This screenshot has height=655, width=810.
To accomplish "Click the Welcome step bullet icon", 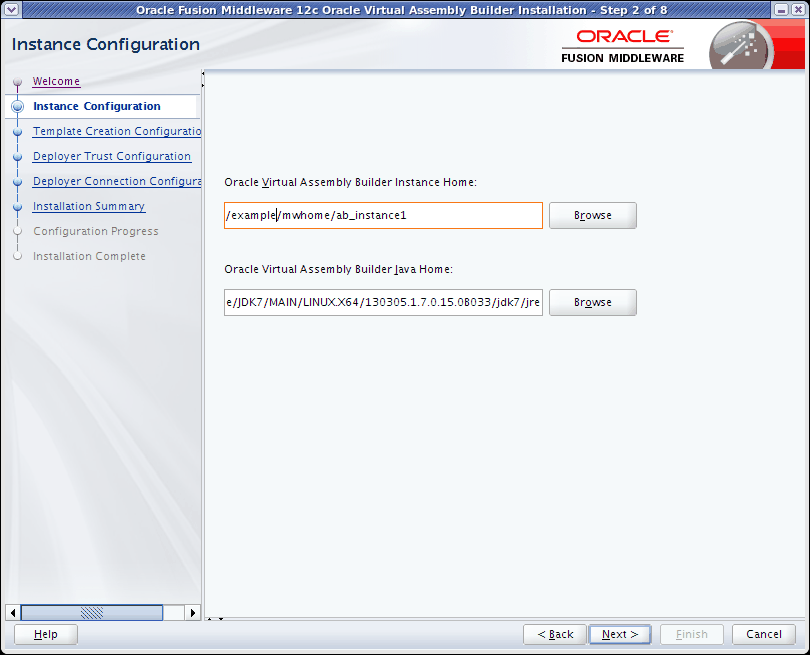I will click(x=18, y=82).
